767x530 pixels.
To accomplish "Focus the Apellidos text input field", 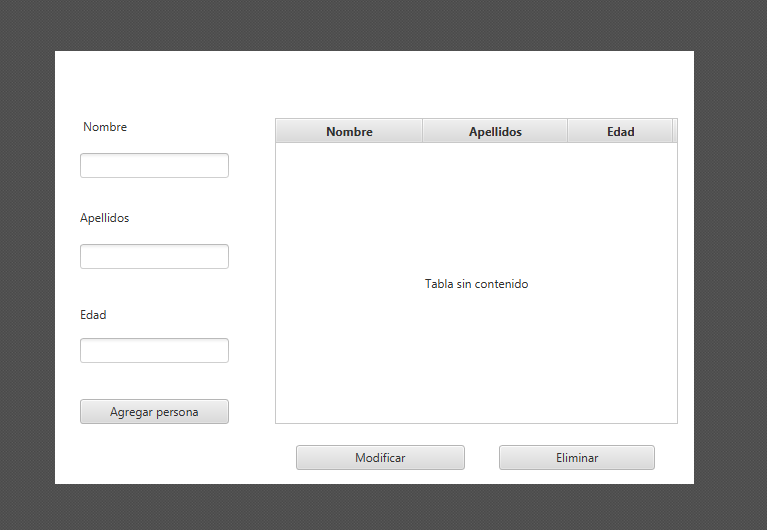I will [x=154, y=256].
